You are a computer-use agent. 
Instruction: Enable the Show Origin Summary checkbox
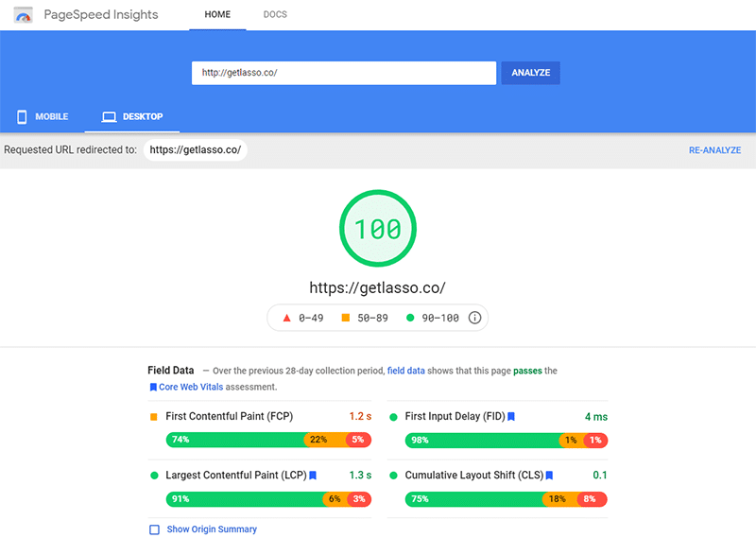point(154,529)
